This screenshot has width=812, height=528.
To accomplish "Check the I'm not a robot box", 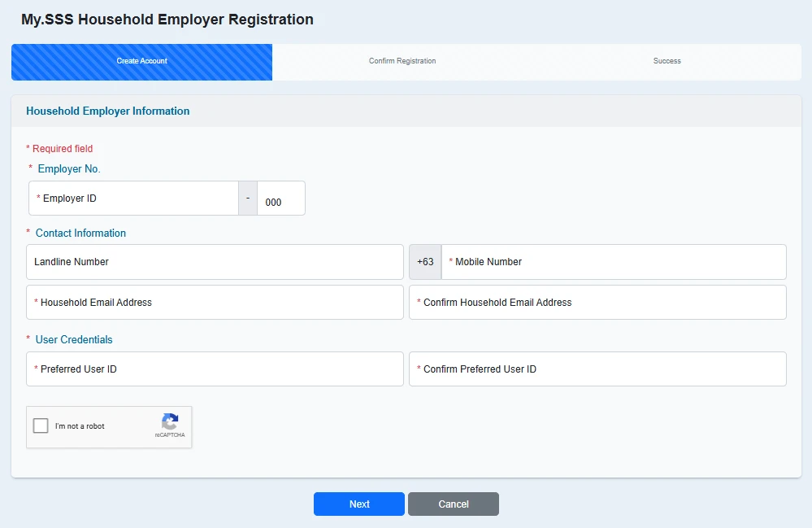I will coord(41,426).
